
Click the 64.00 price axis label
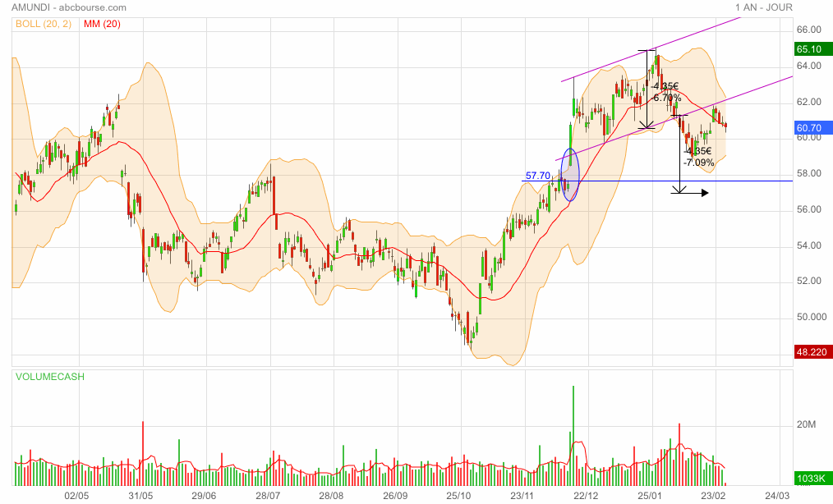808,66
